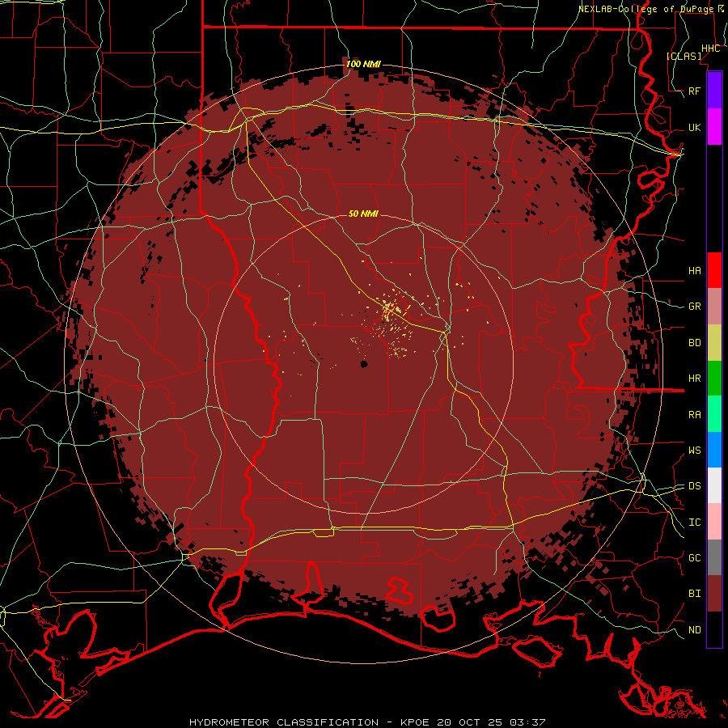Viewport: 728px width, 728px height.
Task: Click the 'UK' legend label
Action: 695,127
